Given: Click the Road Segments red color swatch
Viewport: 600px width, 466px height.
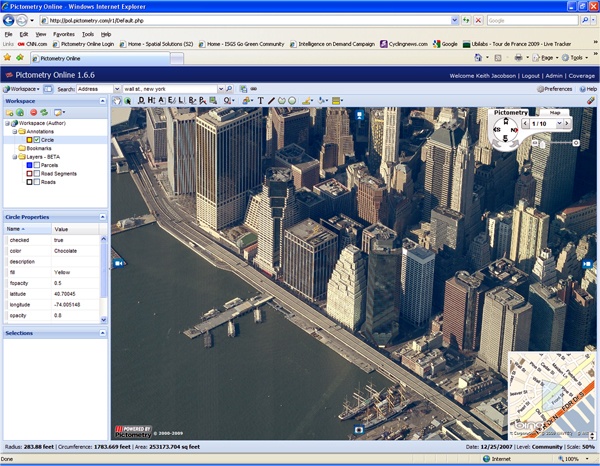Looking at the screenshot, I should pyautogui.click(x=29, y=173).
